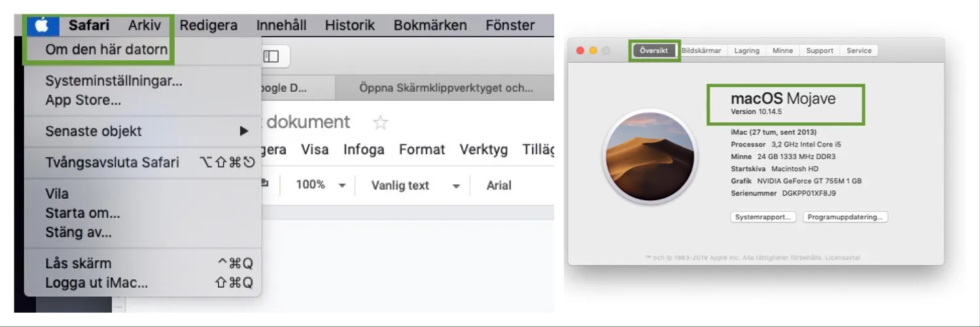The height and width of the screenshot is (327, 980).
Task: Switch to Öppna Skärmklippverktyget tab
Action: point(446,88)
